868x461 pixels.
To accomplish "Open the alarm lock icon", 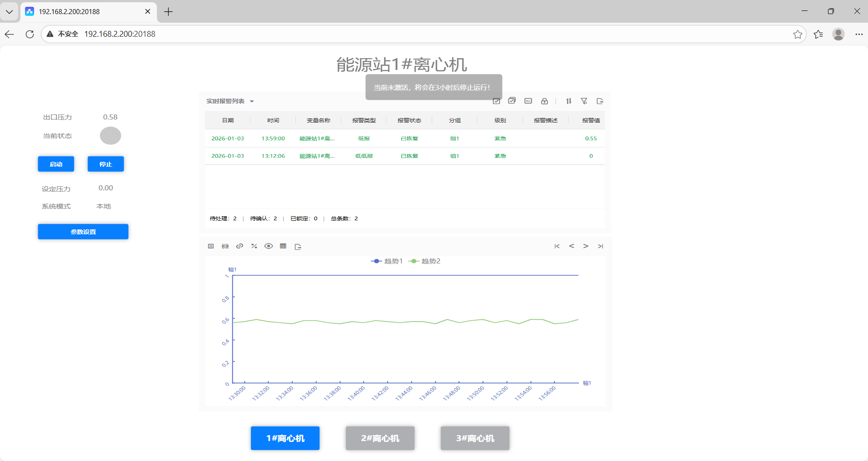I will tap(544, 101).
